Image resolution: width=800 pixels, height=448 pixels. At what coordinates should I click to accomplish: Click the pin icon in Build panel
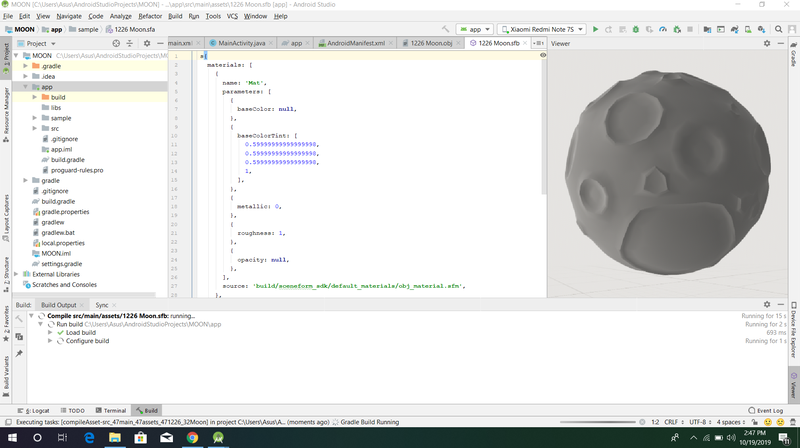[x=19, y=353]
